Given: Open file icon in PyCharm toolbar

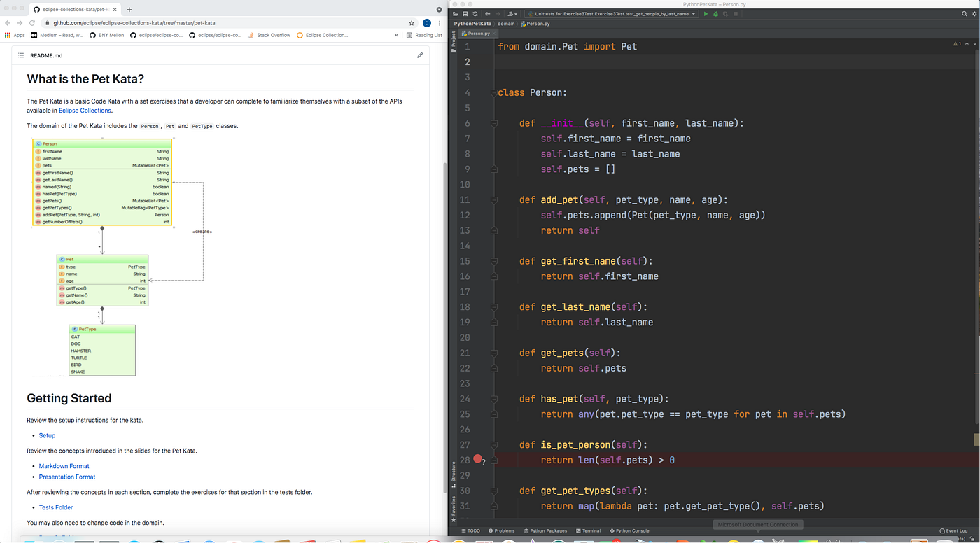Looking at the screenshot, I should point(455,14).
